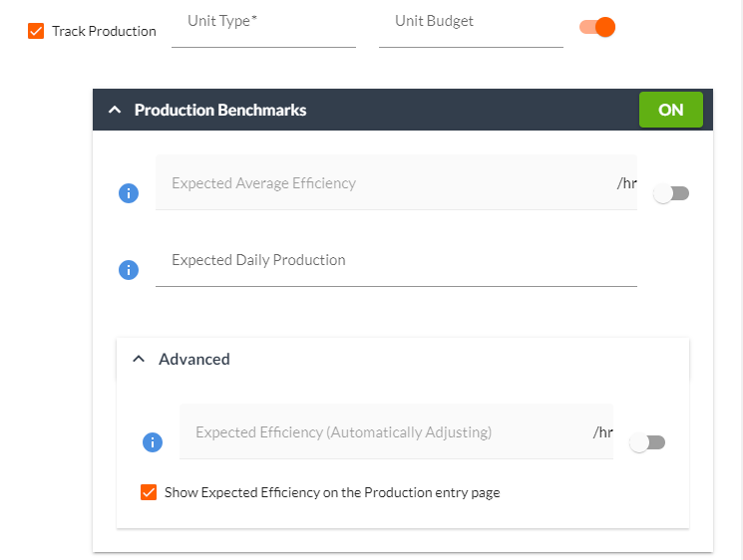Turn off the orange Unit Budget toggle
The width and height of the screenshot is (743, 560).
pos(597,27)
